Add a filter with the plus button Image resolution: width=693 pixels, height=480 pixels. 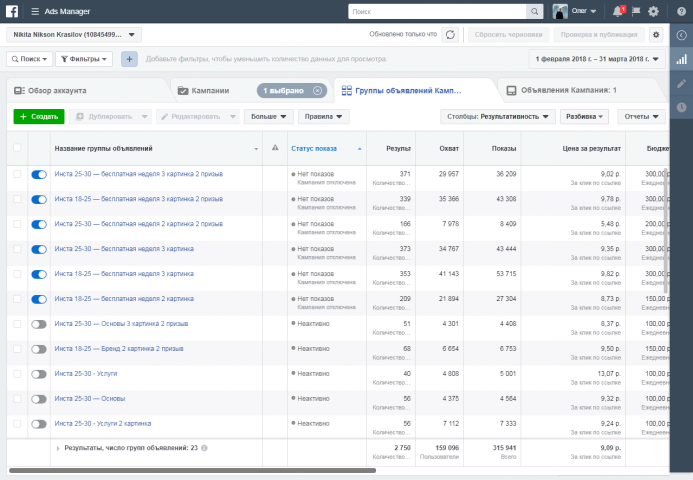129,59
